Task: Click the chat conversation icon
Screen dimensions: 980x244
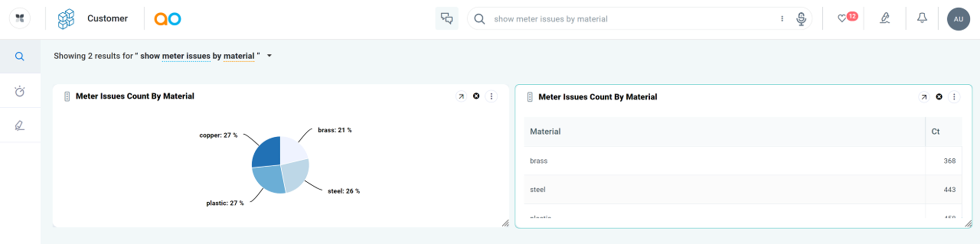Action: pos(446,19)
